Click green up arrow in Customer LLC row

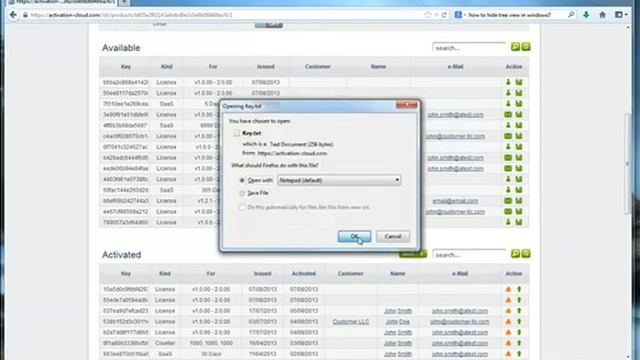pos(519,322)
